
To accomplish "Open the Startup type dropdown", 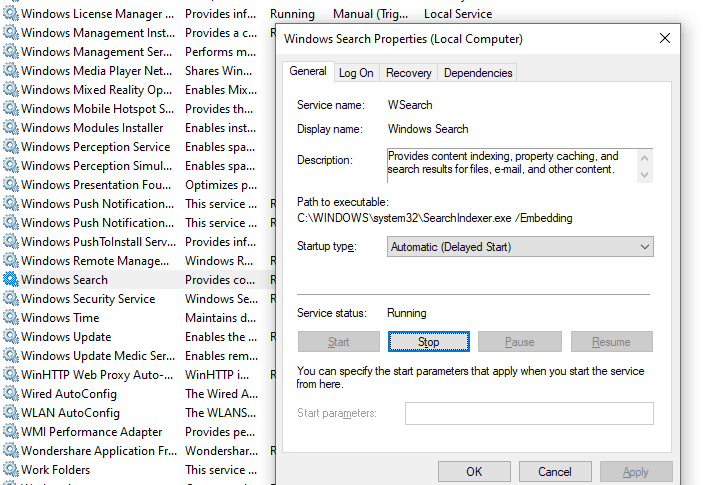I will pyautogui.click(x=520, y=247).
